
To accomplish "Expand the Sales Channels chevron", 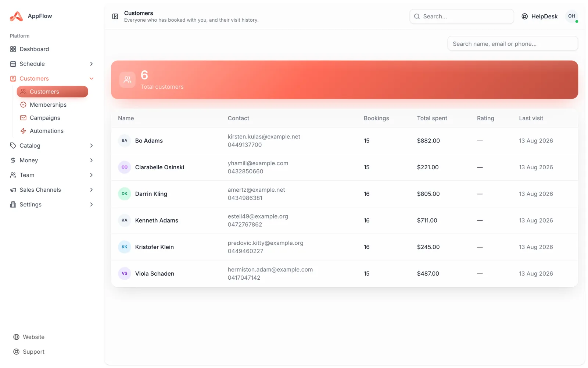I will [x=92, y=190].
